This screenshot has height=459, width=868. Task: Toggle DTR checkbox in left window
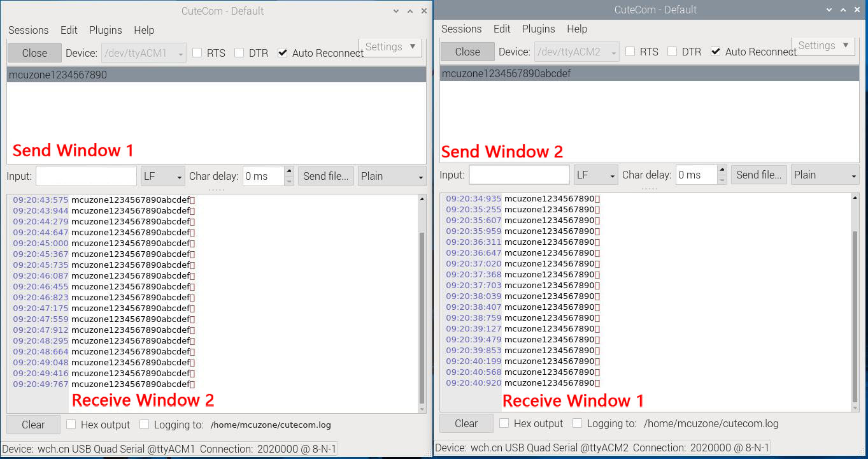[239, 53]
